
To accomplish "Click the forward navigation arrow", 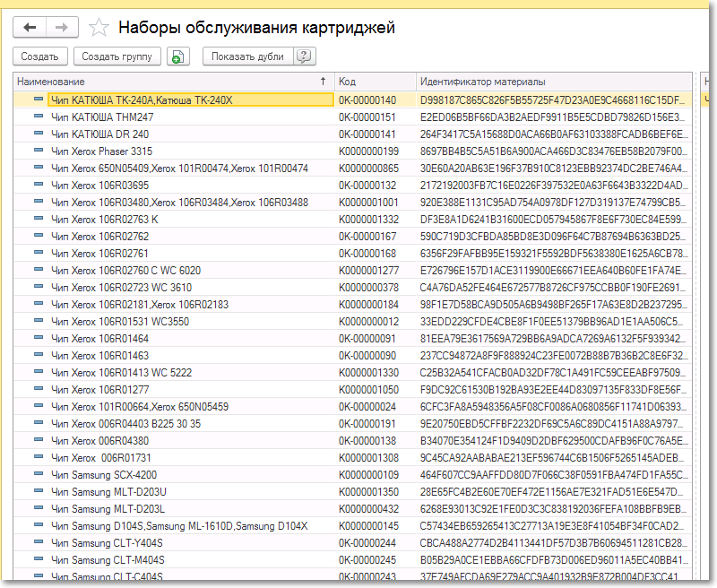I will (61, 28).
